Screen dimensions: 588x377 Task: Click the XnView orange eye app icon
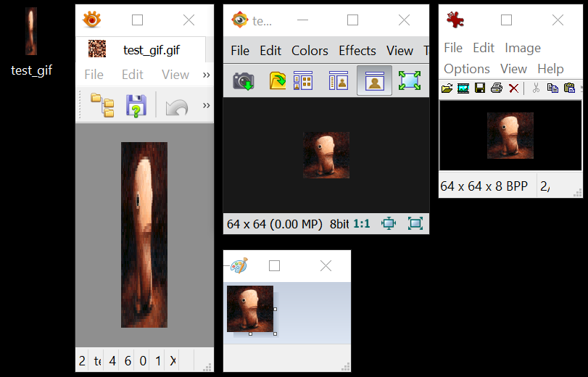[x=92, y=20]
